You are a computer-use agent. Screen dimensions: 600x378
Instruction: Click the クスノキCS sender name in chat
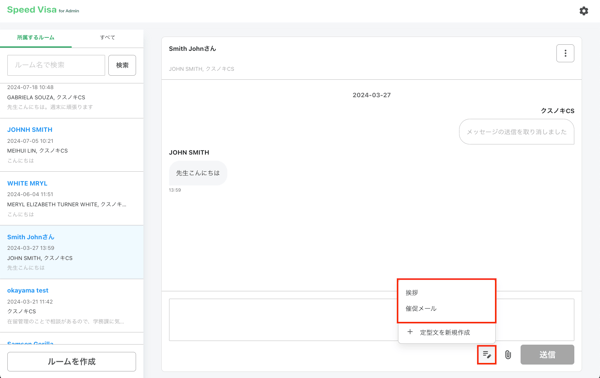click(558, 111)
